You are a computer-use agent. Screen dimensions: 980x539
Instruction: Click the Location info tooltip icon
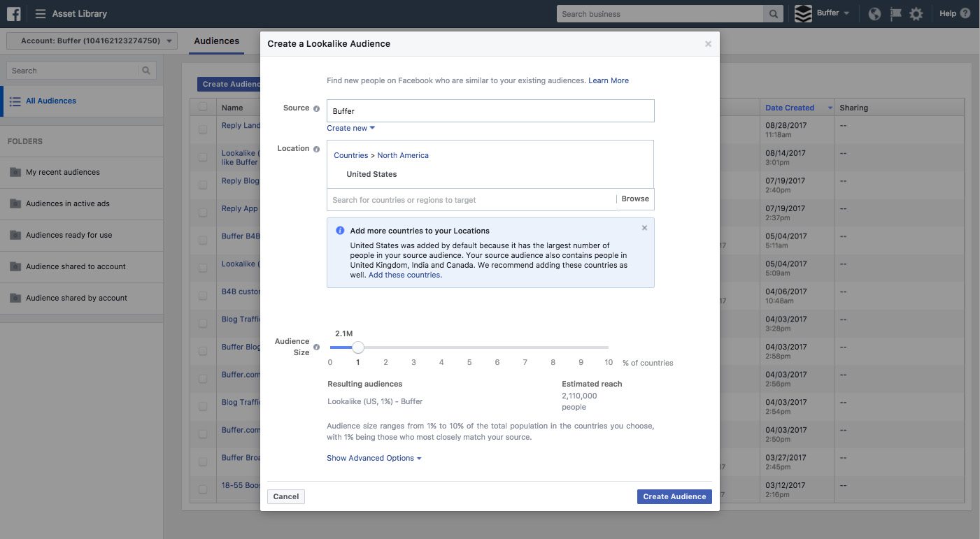pyautogui.click(x=316, y=149)
